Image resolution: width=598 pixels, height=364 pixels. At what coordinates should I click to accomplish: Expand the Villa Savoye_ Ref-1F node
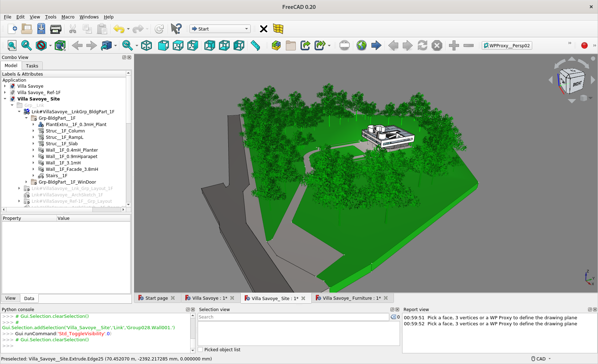(x=5, y=92)
